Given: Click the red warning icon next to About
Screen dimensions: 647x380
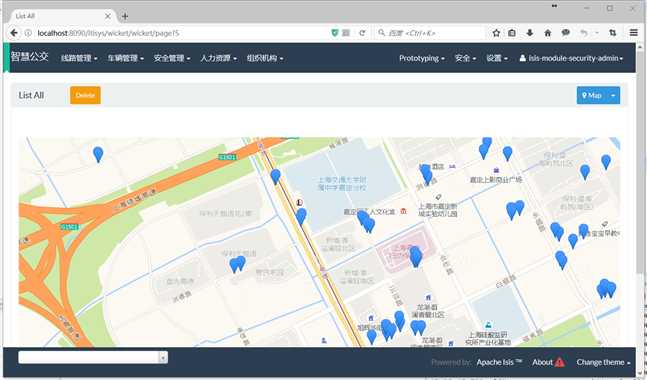Looking at the screenshot, I should click(x=560, y=362).
